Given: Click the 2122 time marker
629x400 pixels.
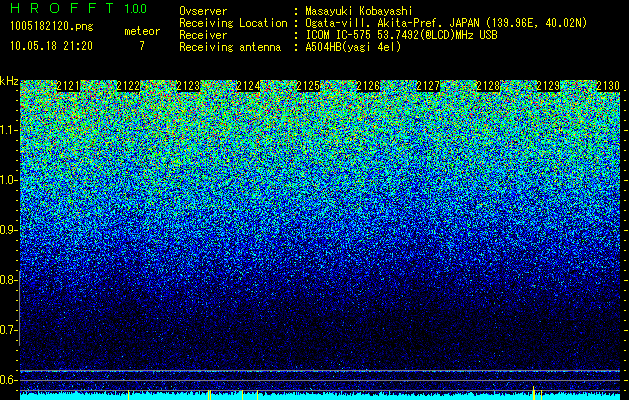Looking at the screenshot, I should pos(128,86).
